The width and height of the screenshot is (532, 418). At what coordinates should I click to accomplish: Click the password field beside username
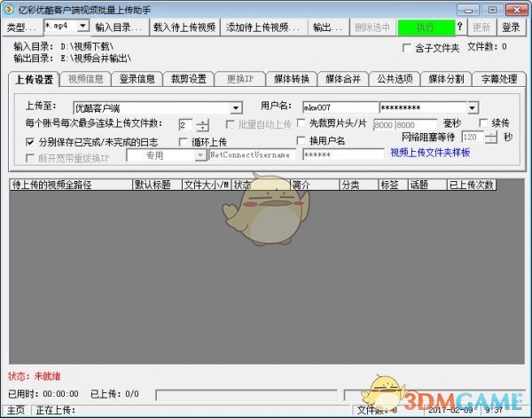point(423,107)
